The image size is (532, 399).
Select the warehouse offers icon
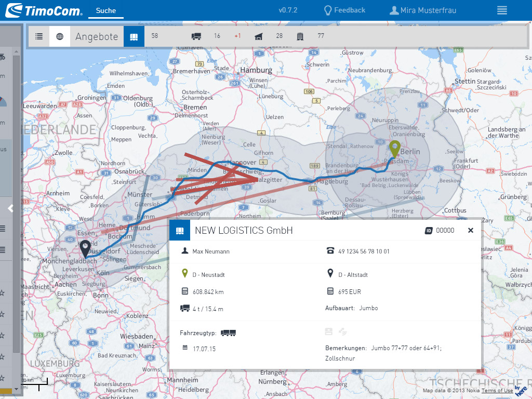[259, 36]
